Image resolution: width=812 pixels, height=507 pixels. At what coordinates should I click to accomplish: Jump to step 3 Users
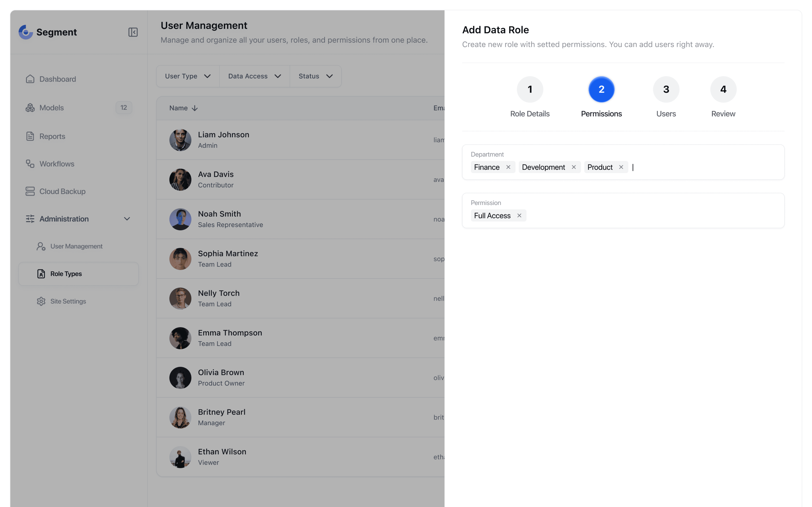click(666, 89)
